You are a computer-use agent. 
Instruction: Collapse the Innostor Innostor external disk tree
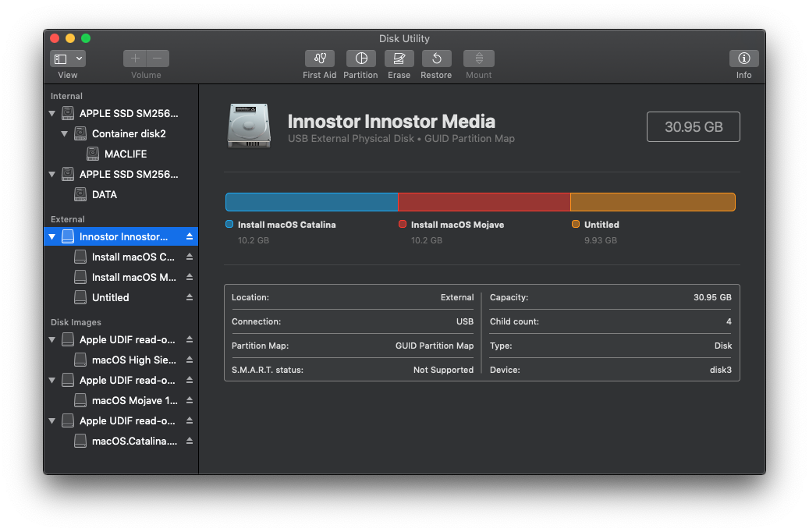click(x=52, y=236)
